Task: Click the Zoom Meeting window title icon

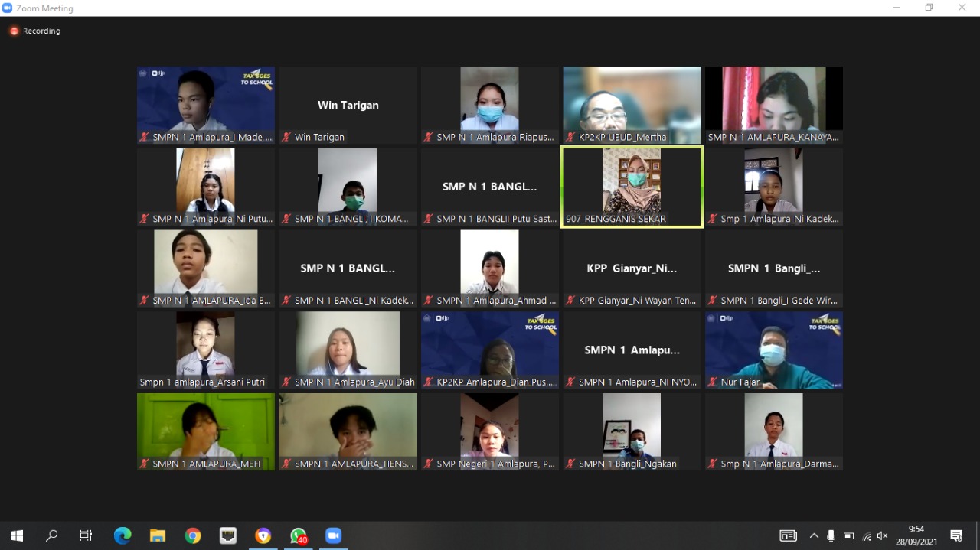Action: pos(8,8)
